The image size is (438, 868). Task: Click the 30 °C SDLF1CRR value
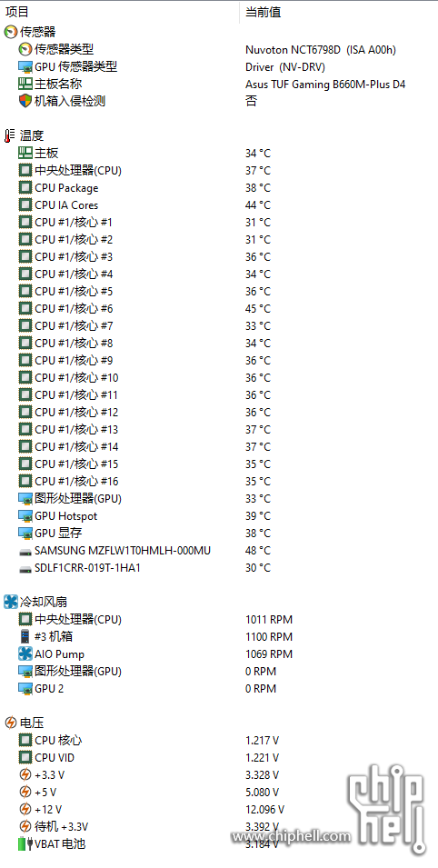[x=258, y=568]
